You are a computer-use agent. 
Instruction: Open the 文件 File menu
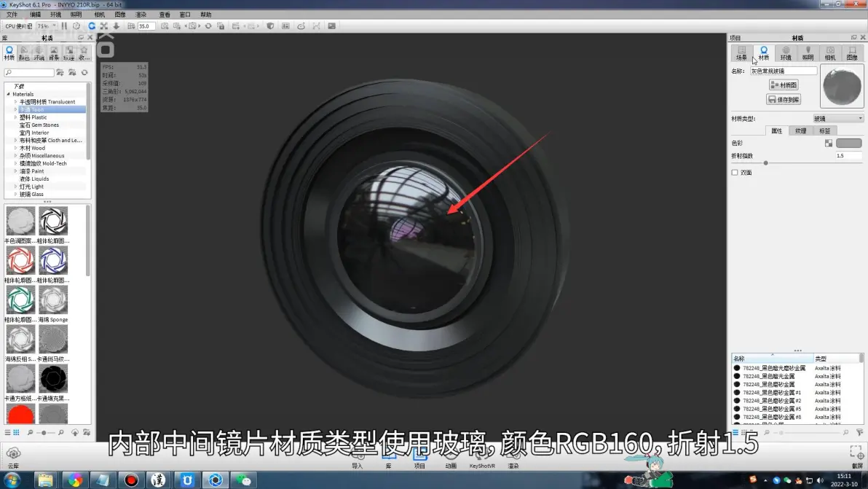coord(12,15)
